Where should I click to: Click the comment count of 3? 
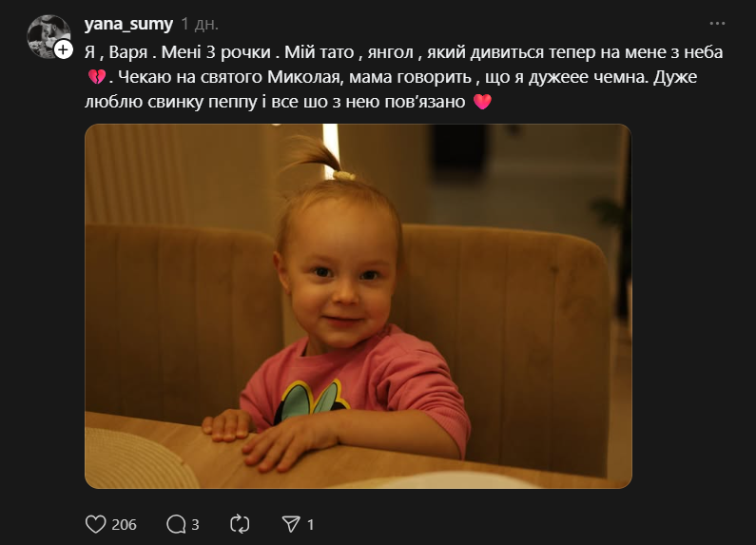coord(195,524)
